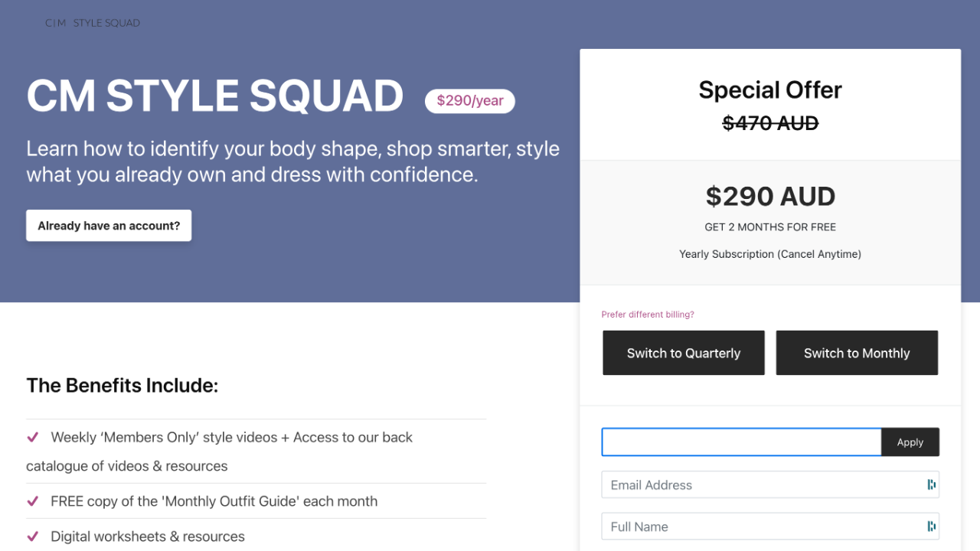Click the checkmark beside Digital worksheets & resources

tap(33, 536)
